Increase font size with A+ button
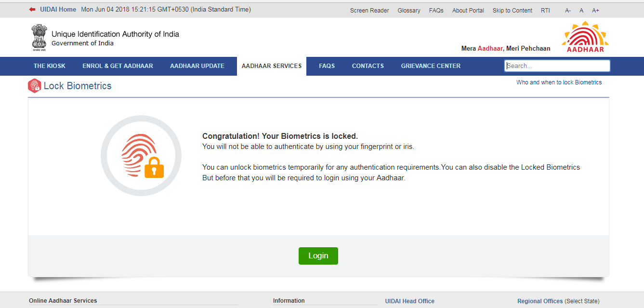The height and width of the screenshot is (308, 644). point(595,11)
